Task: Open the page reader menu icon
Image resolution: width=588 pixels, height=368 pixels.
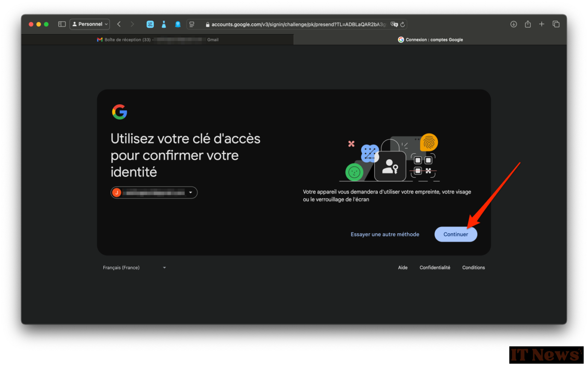Action: coord(192,24)
